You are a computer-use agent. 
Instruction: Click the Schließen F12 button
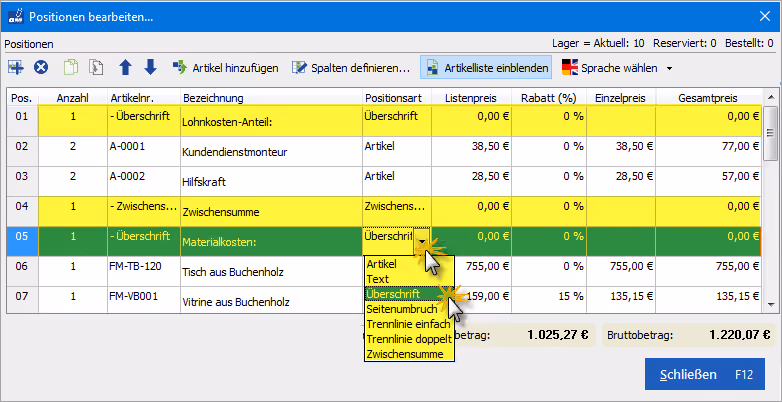tap(705, 374)
